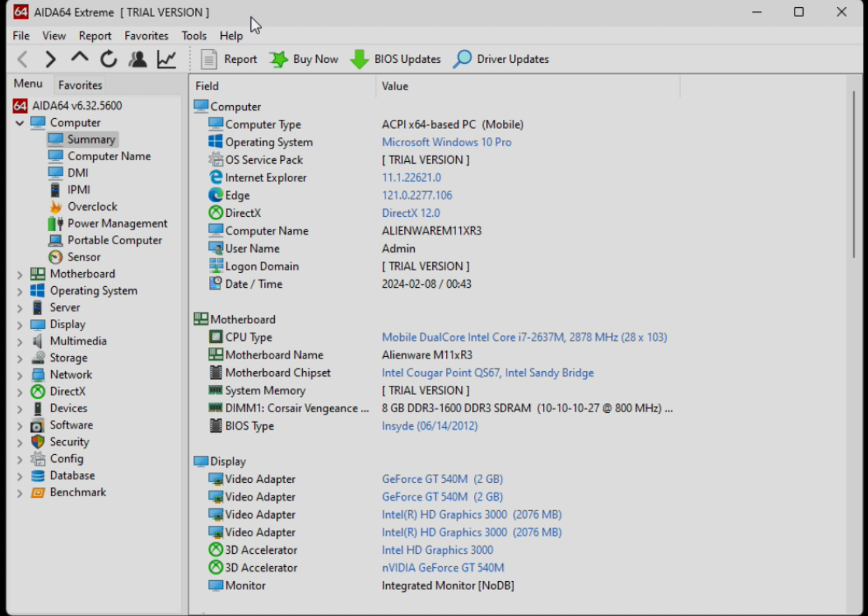
Task: Open the Mobile DualCore Intel Core i7-2637M link
Action: 524,337
